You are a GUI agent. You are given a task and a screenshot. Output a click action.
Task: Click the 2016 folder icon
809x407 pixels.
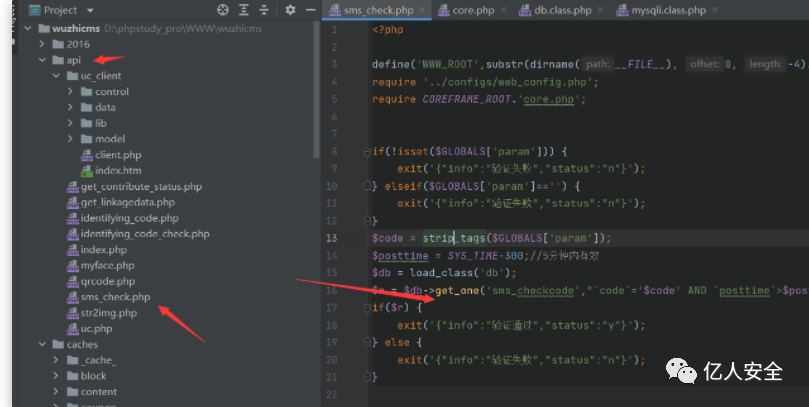(x=58, y=44)
